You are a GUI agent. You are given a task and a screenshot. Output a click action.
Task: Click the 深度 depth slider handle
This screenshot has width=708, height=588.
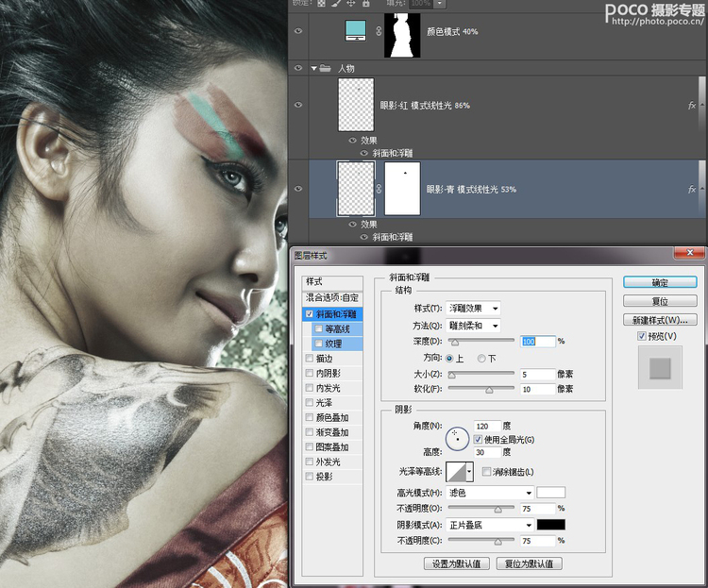[455, 342]
